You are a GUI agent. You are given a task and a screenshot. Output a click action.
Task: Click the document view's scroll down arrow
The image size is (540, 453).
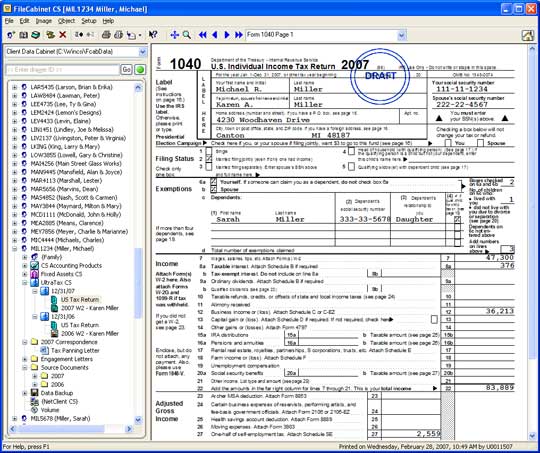pos(532,436)
